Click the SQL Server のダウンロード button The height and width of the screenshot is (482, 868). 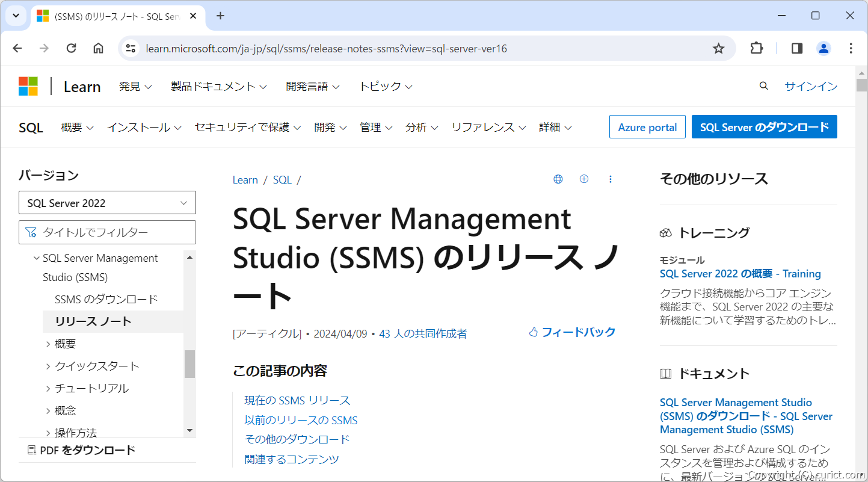(764, 127)
